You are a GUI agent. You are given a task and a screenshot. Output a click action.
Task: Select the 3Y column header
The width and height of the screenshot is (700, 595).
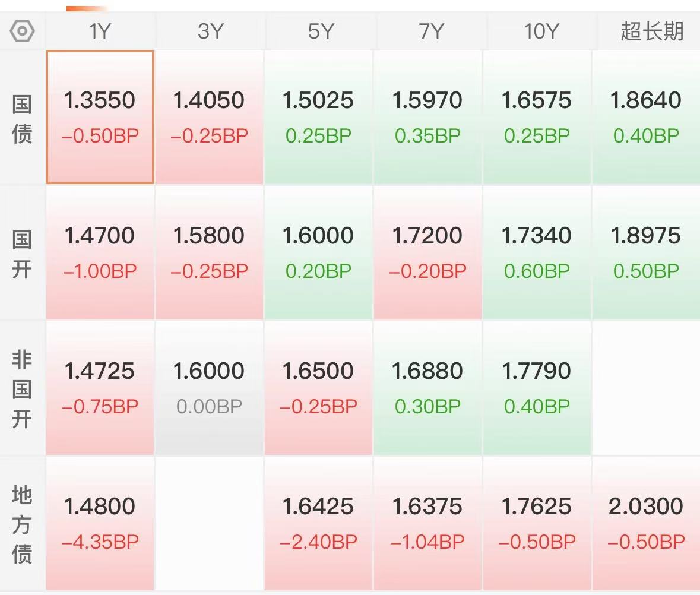click(210, 31)
